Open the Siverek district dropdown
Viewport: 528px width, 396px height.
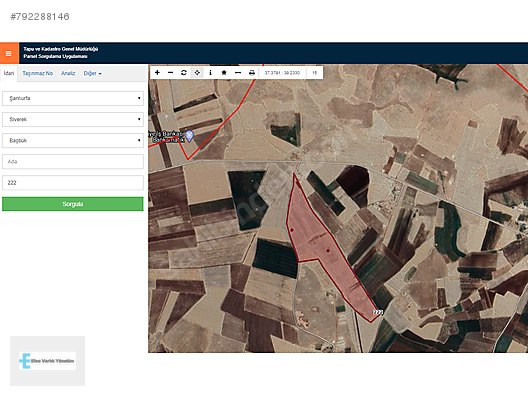(x=73, y=119)
